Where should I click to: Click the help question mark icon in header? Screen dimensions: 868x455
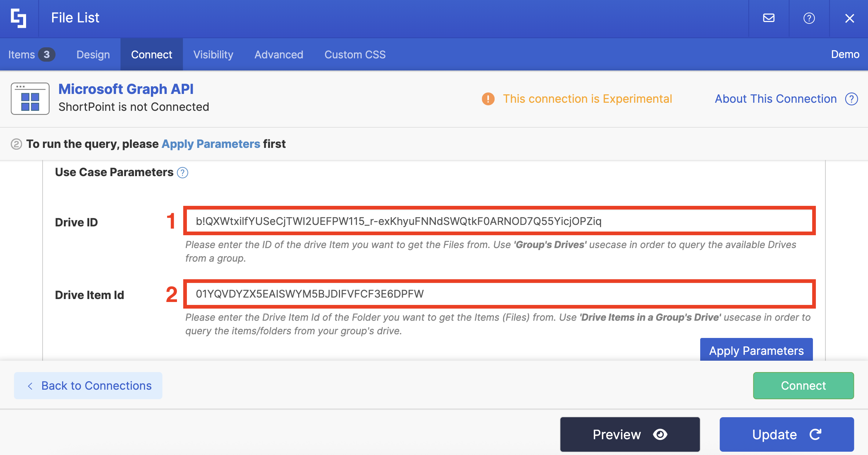(x=809, y=18)
